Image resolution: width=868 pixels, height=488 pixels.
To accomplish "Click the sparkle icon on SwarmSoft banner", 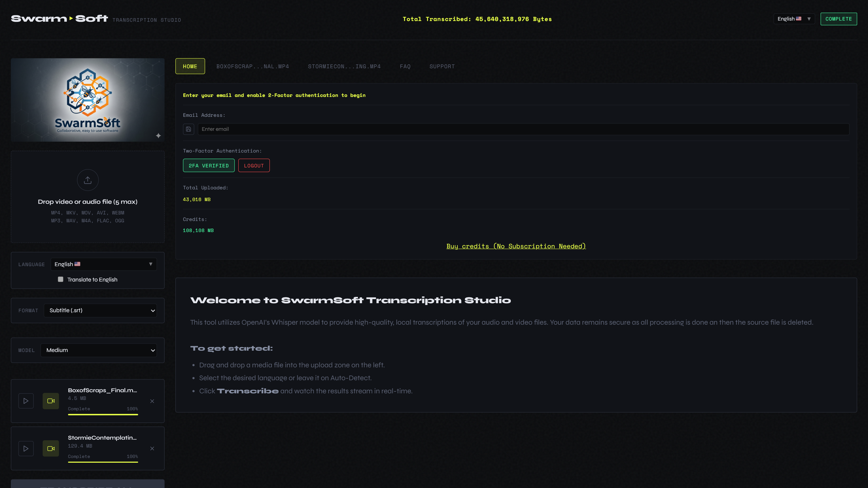I will coord(158,136).
